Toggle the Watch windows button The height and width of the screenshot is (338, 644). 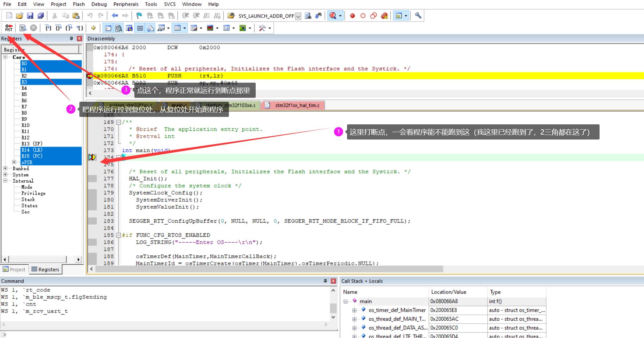click(x=161, y=28)
